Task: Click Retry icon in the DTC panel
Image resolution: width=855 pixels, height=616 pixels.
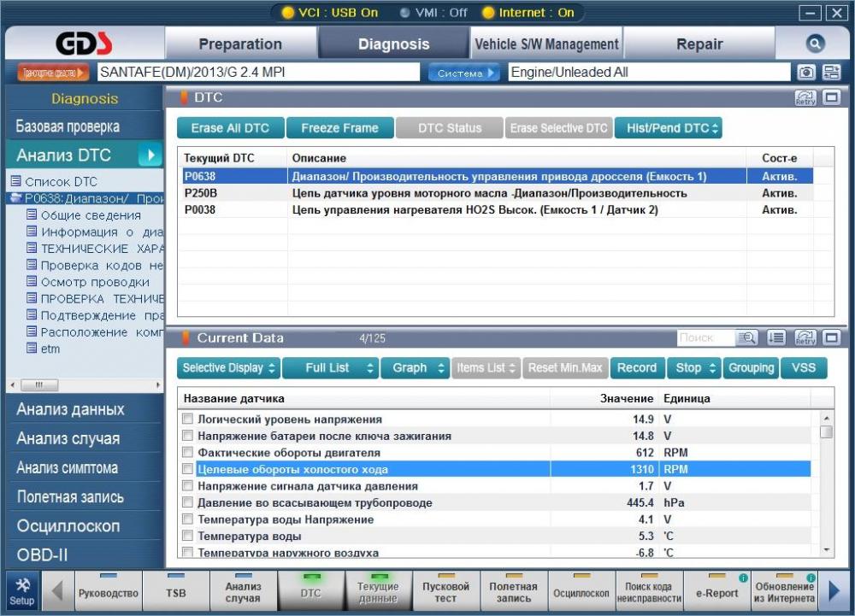Action: coord(805,98)
